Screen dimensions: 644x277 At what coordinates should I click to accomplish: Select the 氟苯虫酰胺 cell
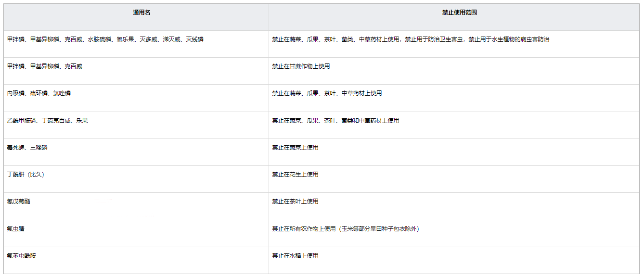(22, 256)
